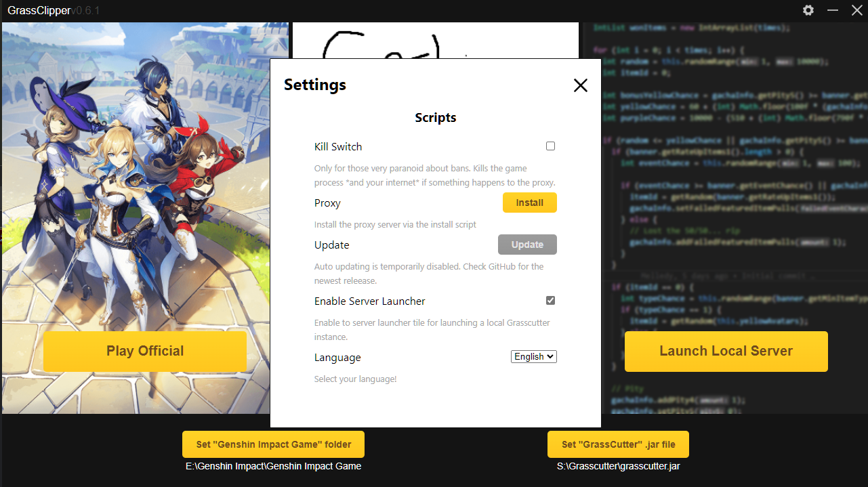Click the Scripts section heading
Screen dimensions: 868x487
pyautogui.click(x=436, y=118)
